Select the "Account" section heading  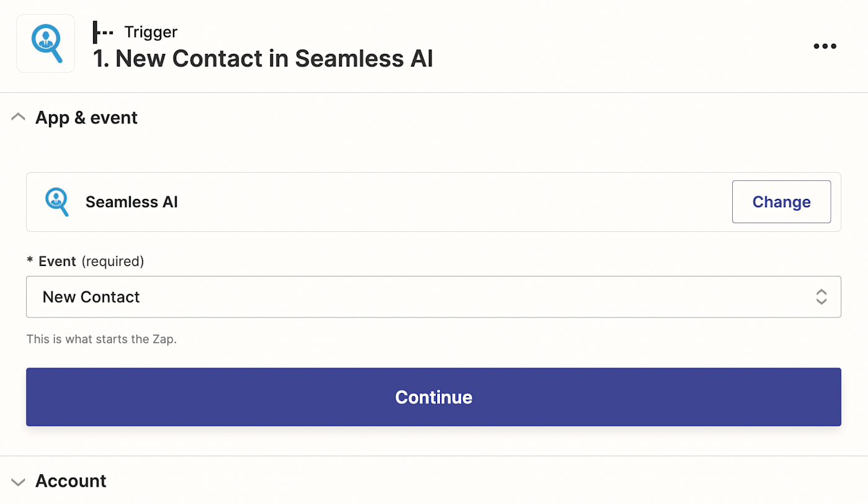(71, 481)
